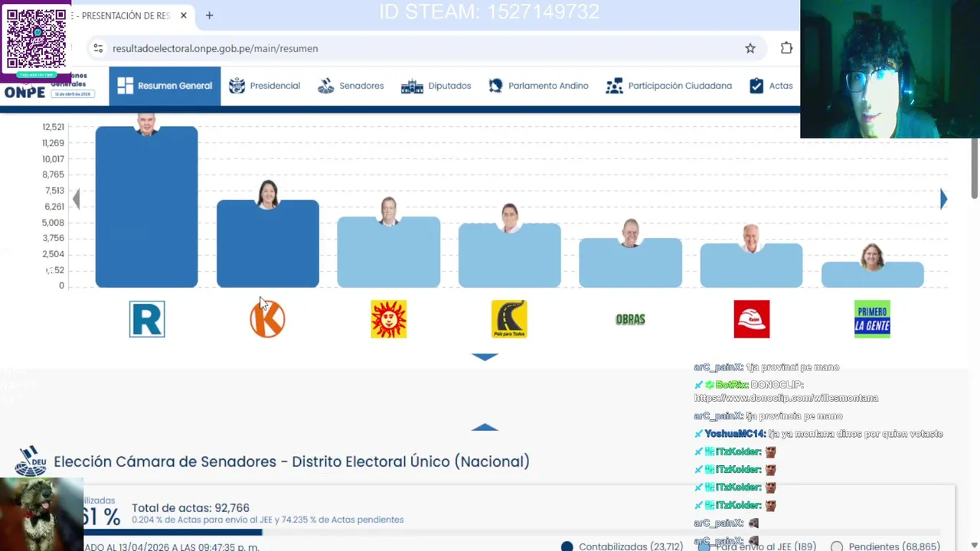The image size is (980, 551).
Task: Click the ONPE logo
Action: point(24,92)
